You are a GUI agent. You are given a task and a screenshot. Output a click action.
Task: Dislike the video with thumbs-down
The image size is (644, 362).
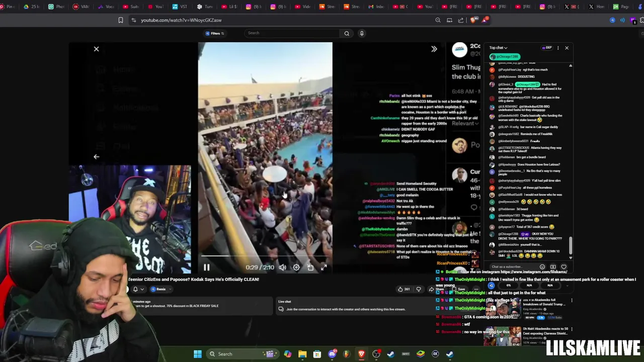(418, 289)
